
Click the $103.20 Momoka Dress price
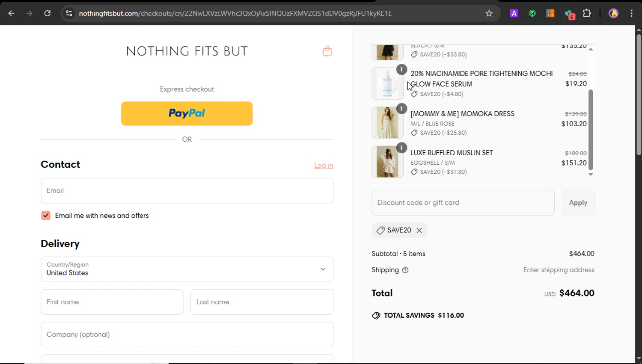pos(574,124)
